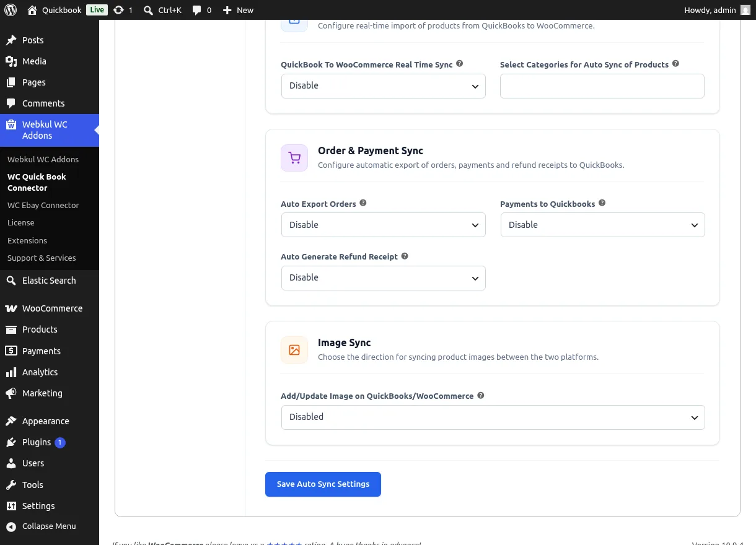Click the Order & Payment Sync heading

tap(371, 150)
